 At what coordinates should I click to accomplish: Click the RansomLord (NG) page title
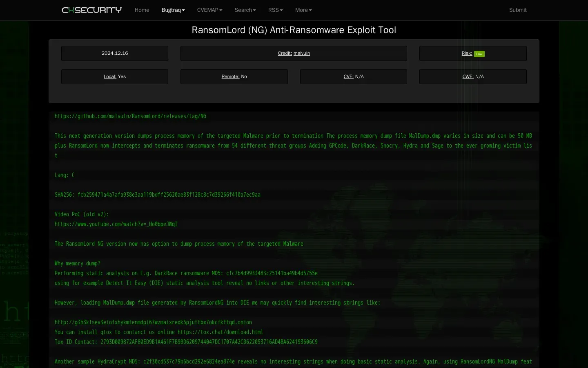294,30
